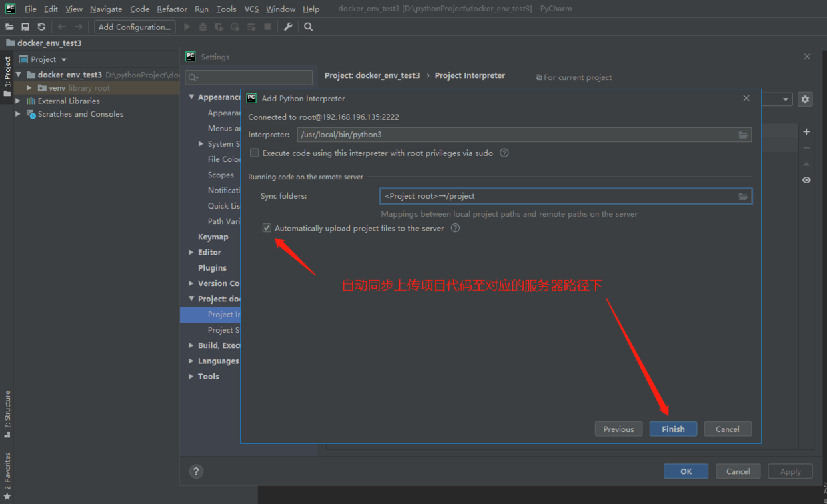
Task: Open the Help menu
Action: [x=311, y=9]
